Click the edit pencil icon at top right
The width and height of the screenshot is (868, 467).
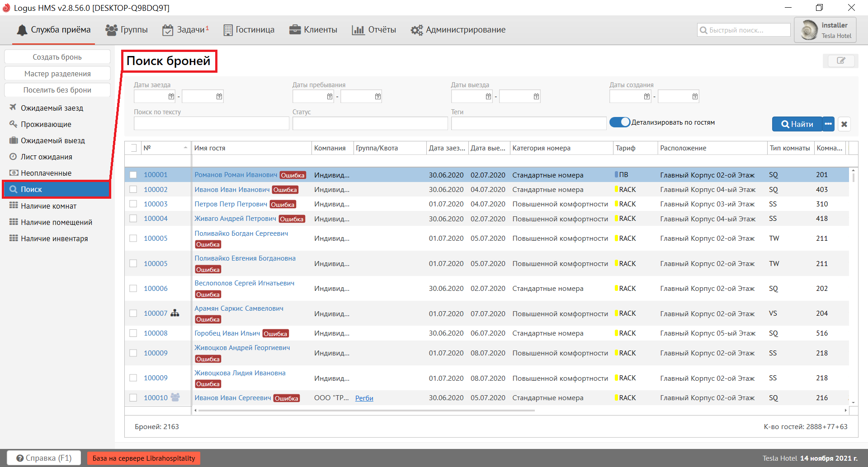click(840, 61)
